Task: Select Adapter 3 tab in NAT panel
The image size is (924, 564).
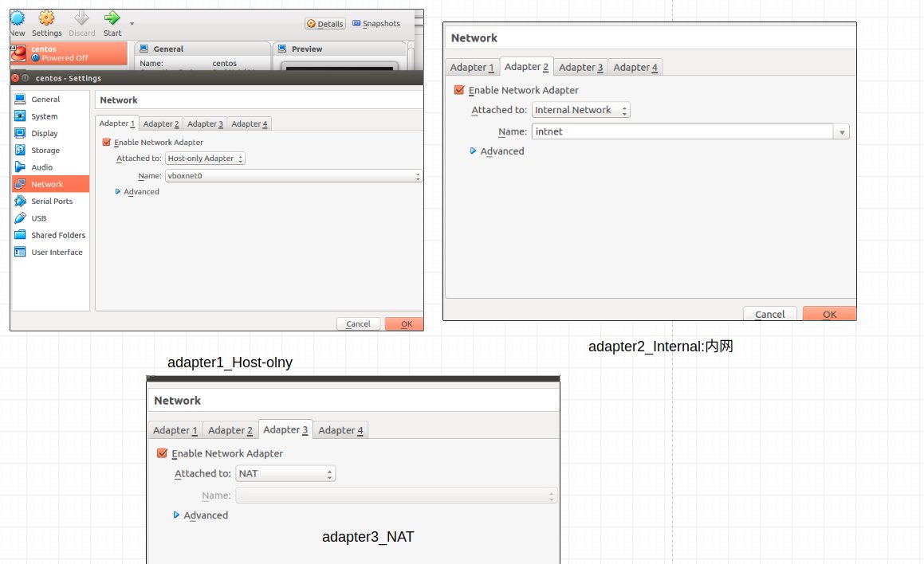Action: click(x=285, y=429)
